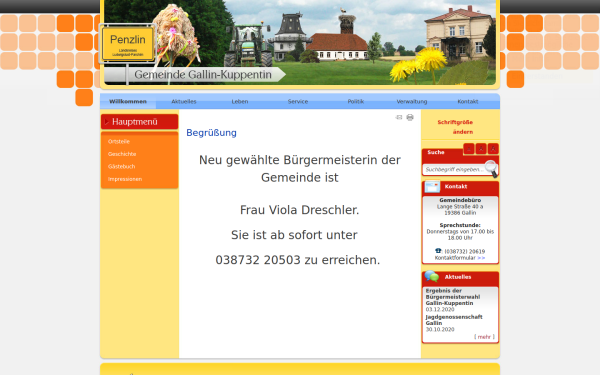Click the Gemeindebüro label
This screenshot has width=600, height=375.
460,200
